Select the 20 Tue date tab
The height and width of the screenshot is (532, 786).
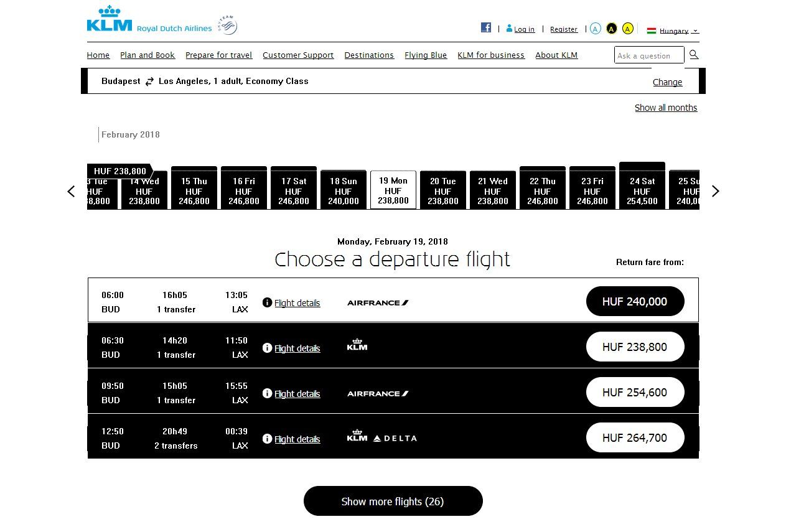tap(442, 190)
